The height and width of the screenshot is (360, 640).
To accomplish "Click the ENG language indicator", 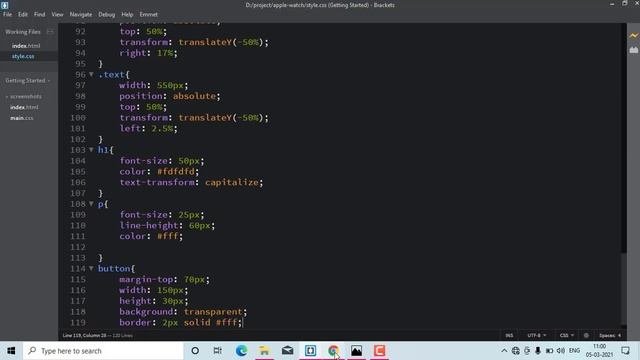I will [x=574, y=351].
